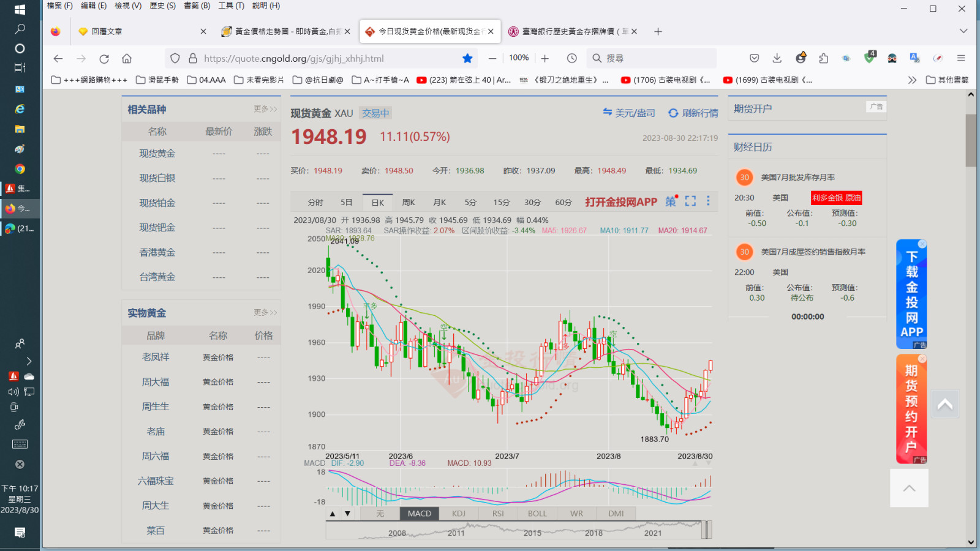Image resolution: width=980 pixels, height=551 pixels.
Task: Switch the indicator to BOLL
Action: click(x=537, y=514)
